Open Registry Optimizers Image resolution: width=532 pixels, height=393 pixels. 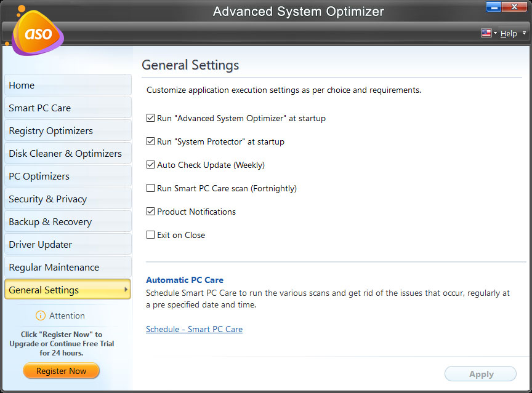[x=68, y=130]
